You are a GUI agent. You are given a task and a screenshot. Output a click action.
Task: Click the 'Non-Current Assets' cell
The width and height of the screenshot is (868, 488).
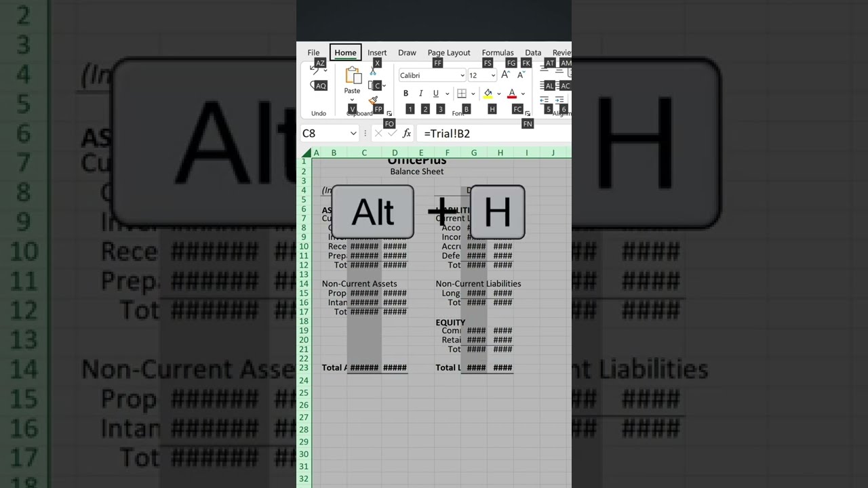tap(359, 284)
